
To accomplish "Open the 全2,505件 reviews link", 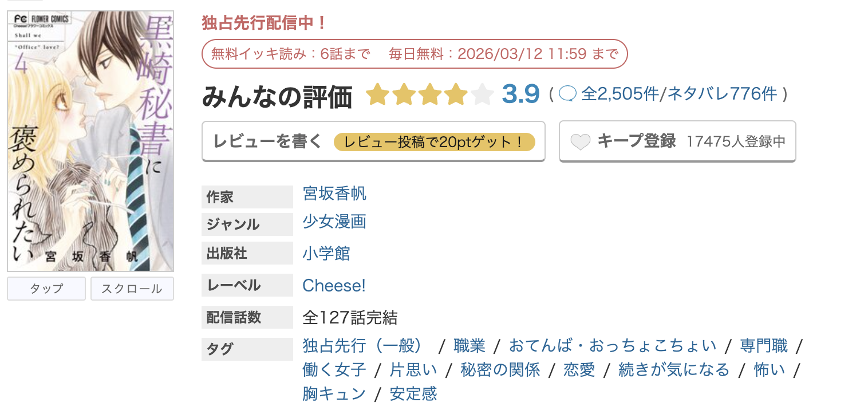I will (x=620, y=94).
